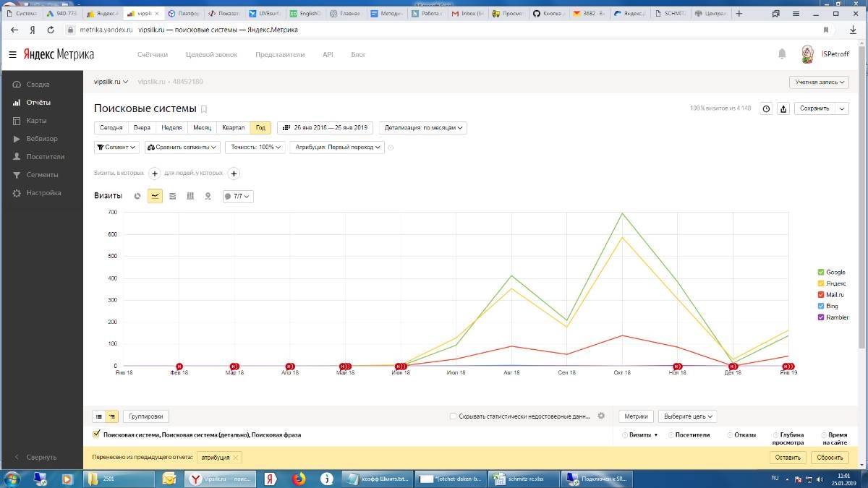The height and width of the screenshot is (488, 868).
Task: Switch chart to stacked area view
Action: pyautogui.click(x=173, y=196)
